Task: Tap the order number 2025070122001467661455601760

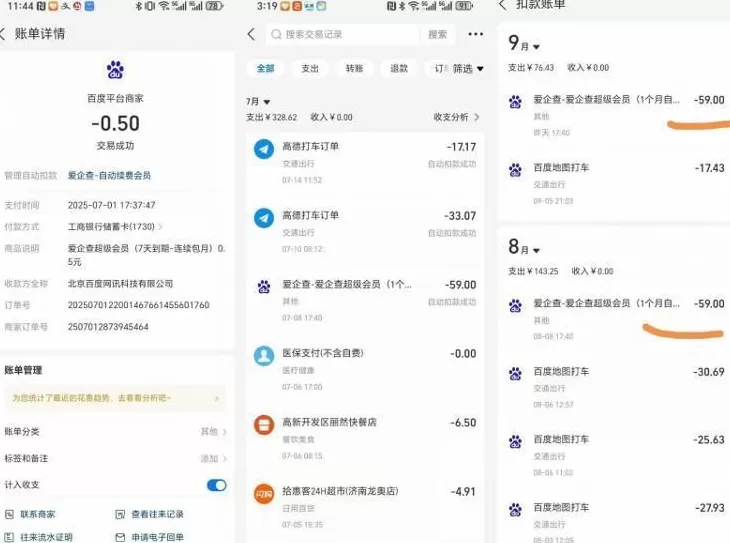Action: click(139, 305)
